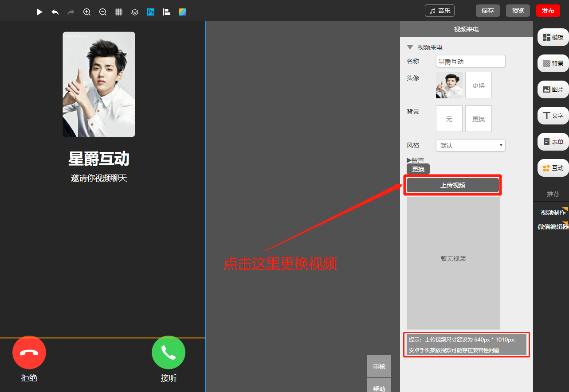Click the alignment tool icon

coord(167,12)
